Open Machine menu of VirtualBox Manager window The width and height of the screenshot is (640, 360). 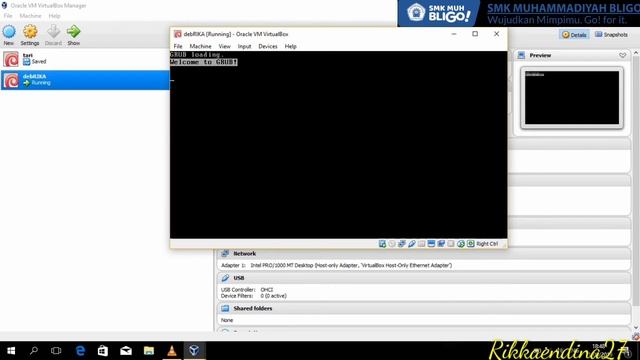point(31,16)
